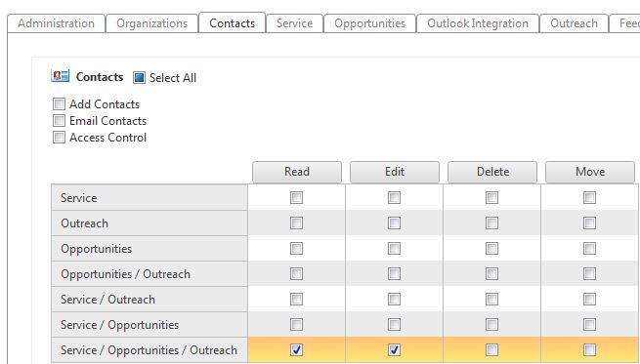The height and width of the screenshot is (364, 640).
Task: Open the Service tab
Action: coord(295,23)
